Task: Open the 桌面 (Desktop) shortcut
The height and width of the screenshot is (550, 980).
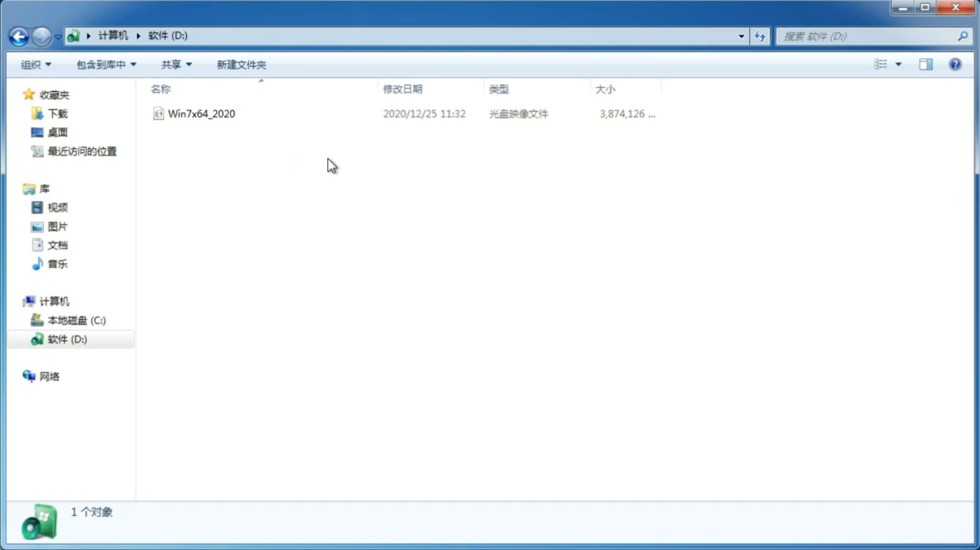Action: pos(56,132)
